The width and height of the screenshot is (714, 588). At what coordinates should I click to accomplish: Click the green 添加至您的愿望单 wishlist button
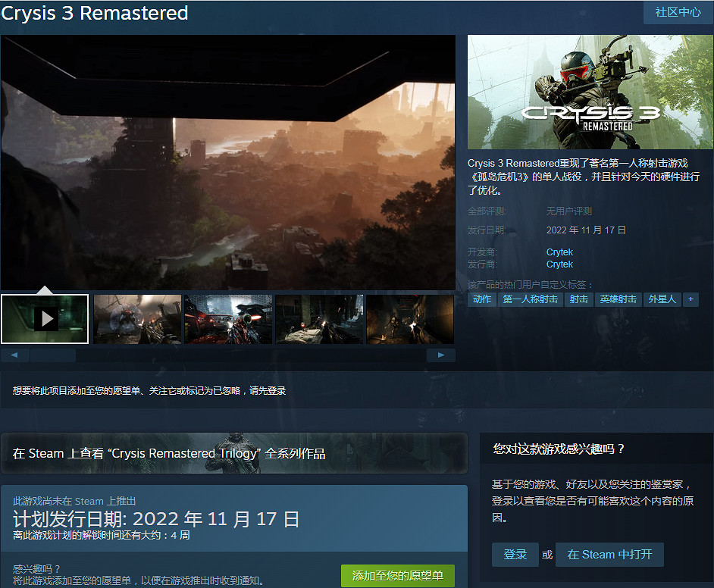(x=396, y=576)
